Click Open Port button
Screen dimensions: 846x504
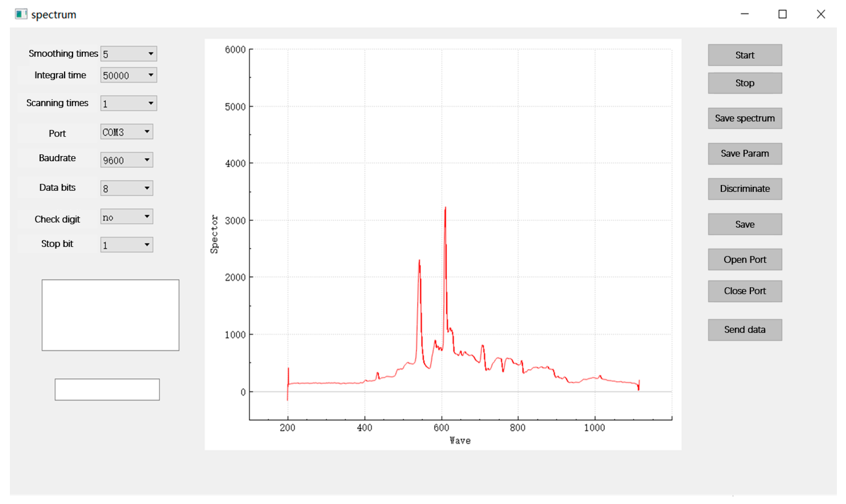[x=745, y=260]
